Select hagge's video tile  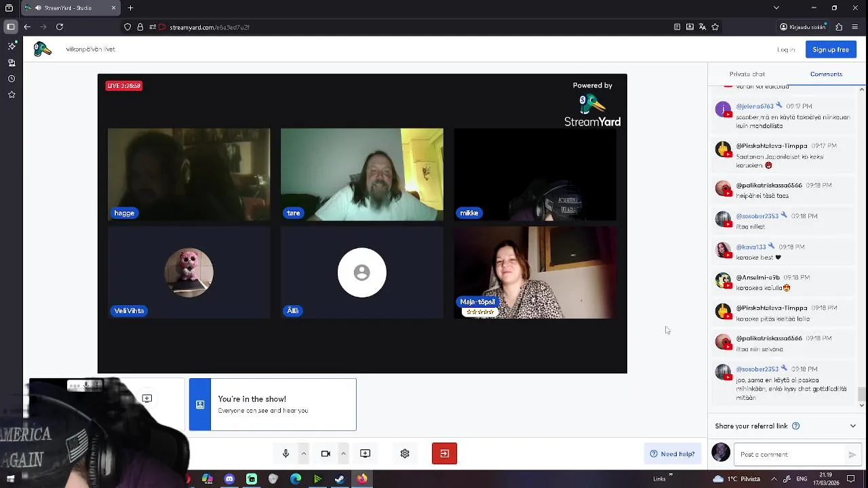coord(189,174)
